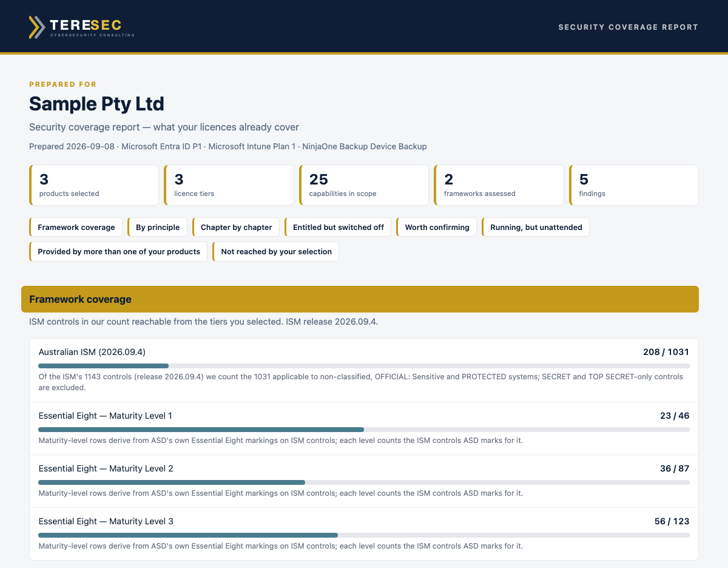
Task: Click the Prepared 2026-09-08 products line
Action: point(228,146)
